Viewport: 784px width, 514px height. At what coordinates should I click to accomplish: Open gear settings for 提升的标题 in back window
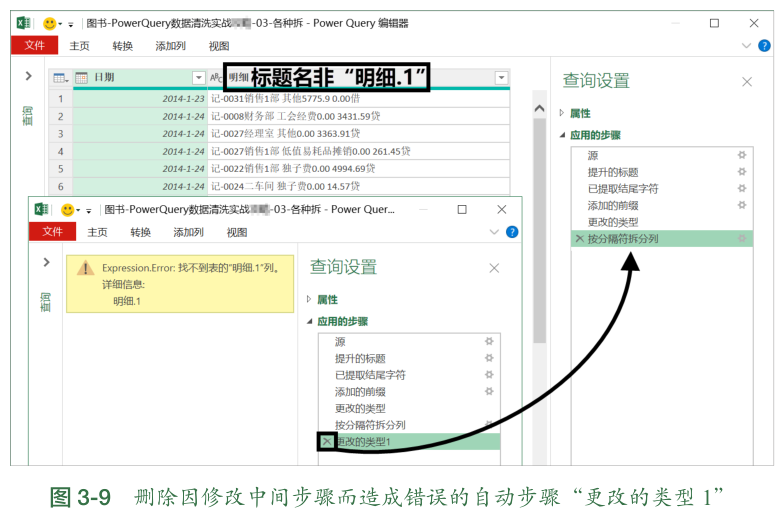pos(742,172)
